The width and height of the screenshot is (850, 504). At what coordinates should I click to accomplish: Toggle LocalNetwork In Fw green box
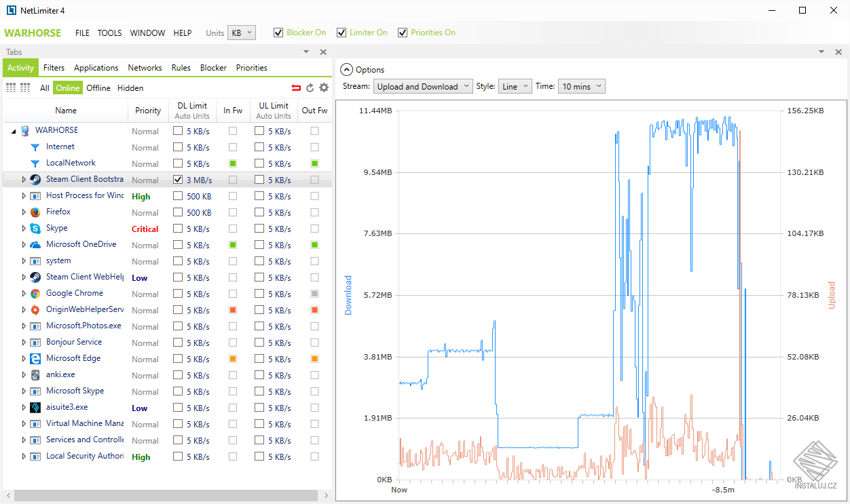(233, 163)
